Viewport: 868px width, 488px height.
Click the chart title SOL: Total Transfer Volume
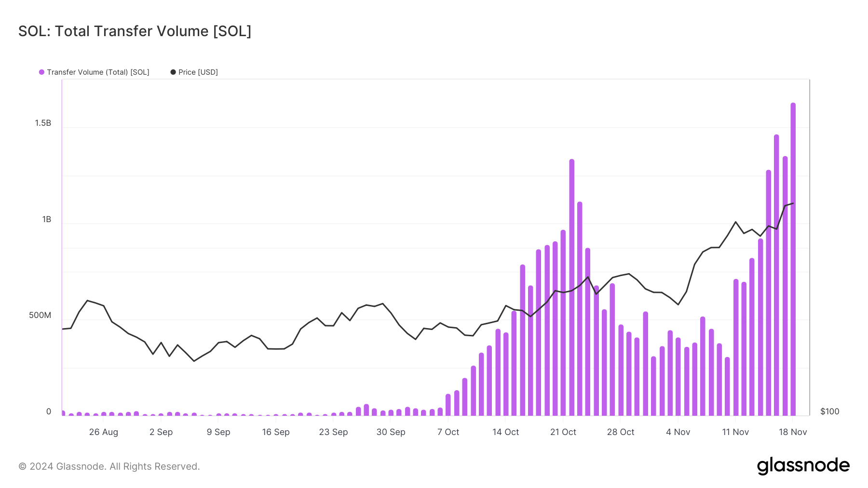[135, 31]
